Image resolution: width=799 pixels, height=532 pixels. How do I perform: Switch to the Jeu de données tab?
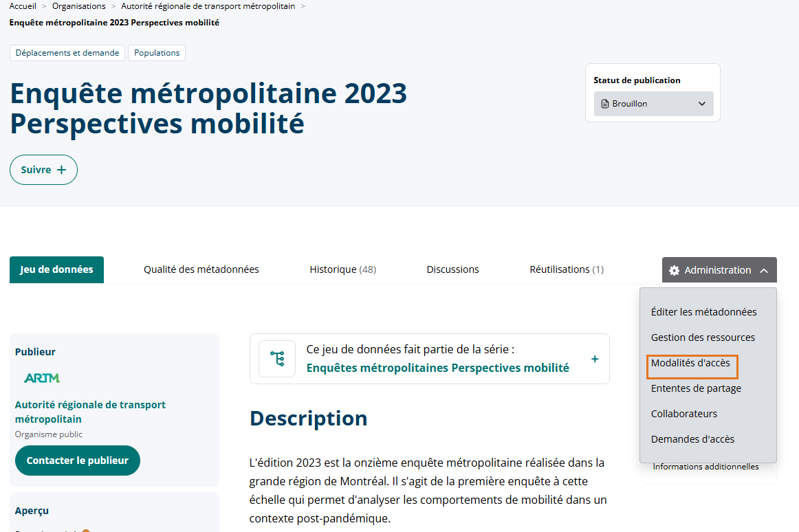(x=56, y=269)
